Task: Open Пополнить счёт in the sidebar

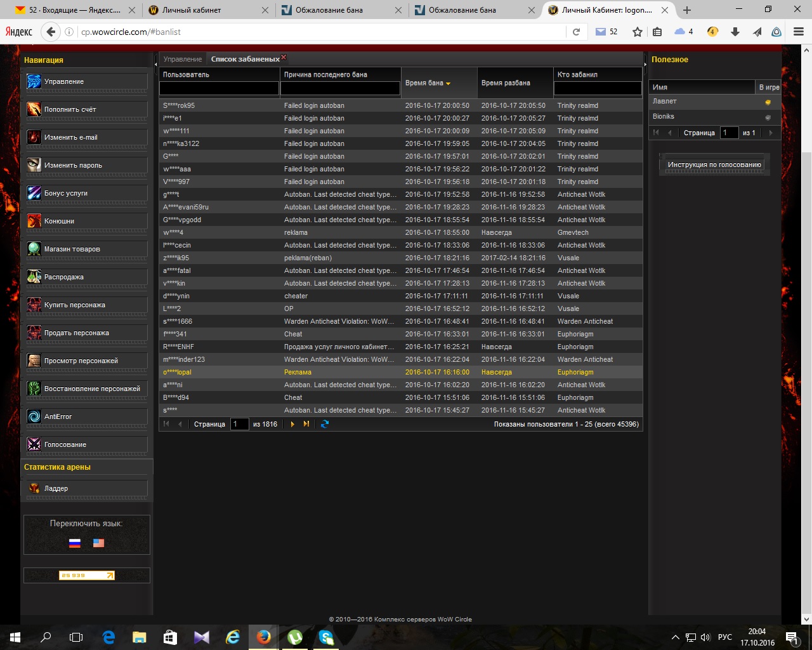Action: tap(86, 109)
